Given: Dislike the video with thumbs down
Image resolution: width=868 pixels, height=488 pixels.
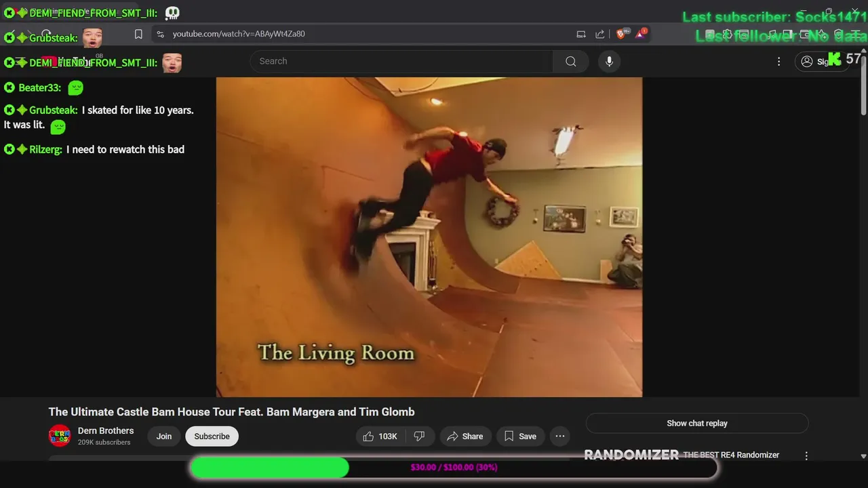Looking at the screenshot, I should click(419, 436).
